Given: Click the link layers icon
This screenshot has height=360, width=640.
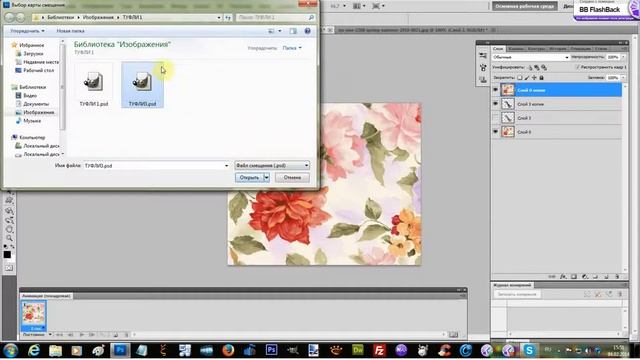Looking at the screenshot, I should [x=552, y=276].
